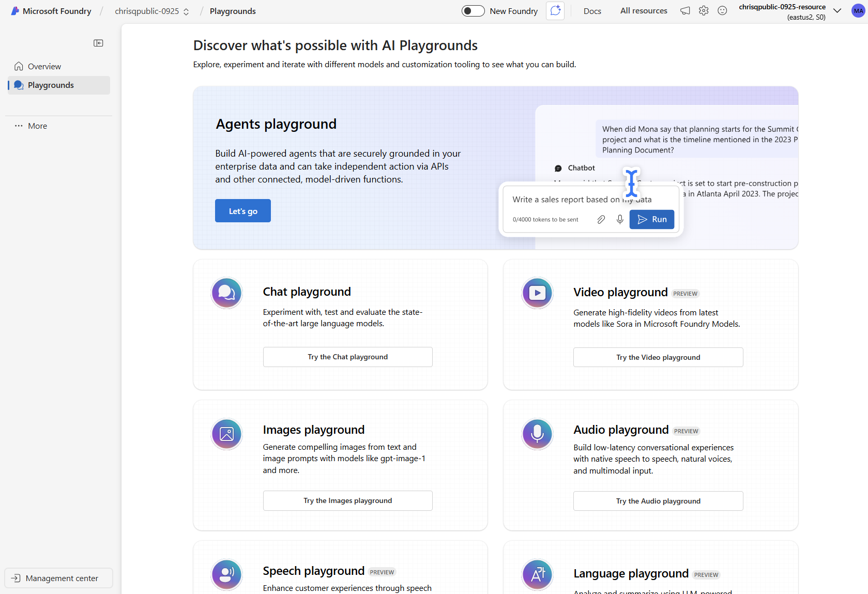Click Try the Images playground
Image resolution: width=868 pixels, height=594 pixels.
(x=348, y=500)
